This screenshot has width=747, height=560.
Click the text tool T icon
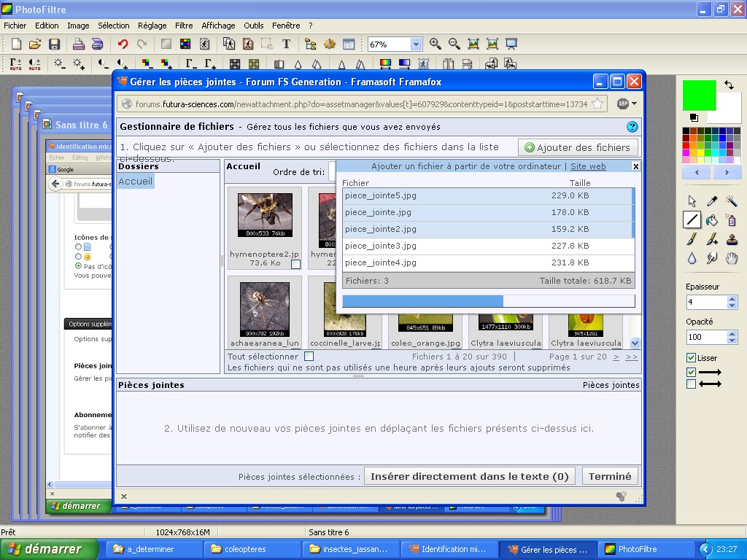(286, 44)
